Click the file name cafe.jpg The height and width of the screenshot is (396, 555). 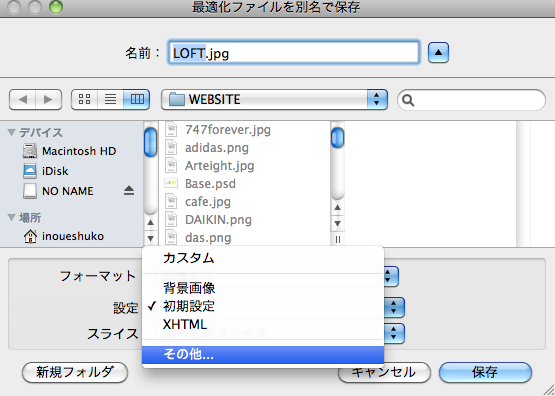click(x=208, y=201)
